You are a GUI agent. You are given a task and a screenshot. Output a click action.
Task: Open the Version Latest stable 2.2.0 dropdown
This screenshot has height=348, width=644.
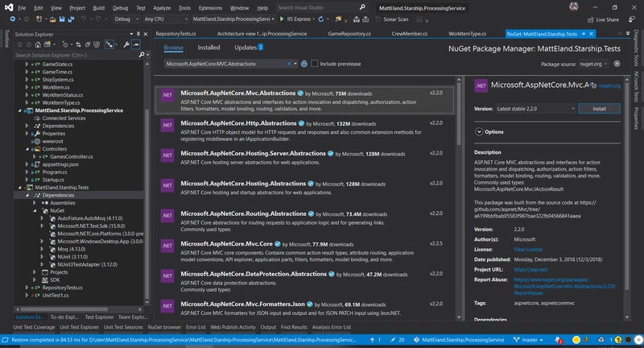coord(535,109)
